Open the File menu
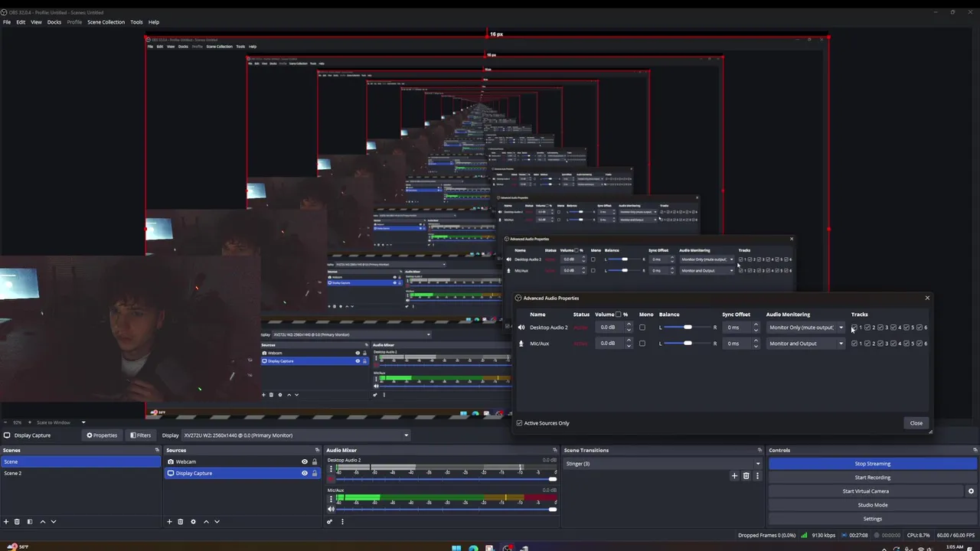 [7, 22]
